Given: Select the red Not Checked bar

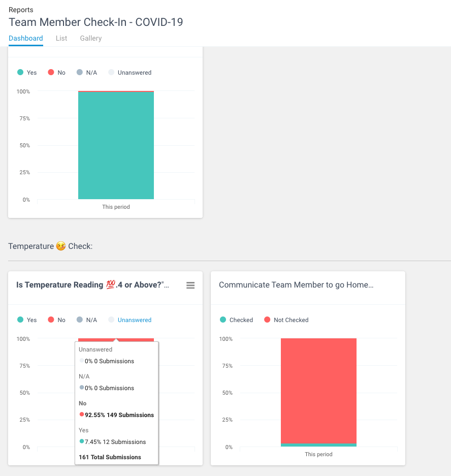Looking at the screenshot, I should [x=318, y=391].
